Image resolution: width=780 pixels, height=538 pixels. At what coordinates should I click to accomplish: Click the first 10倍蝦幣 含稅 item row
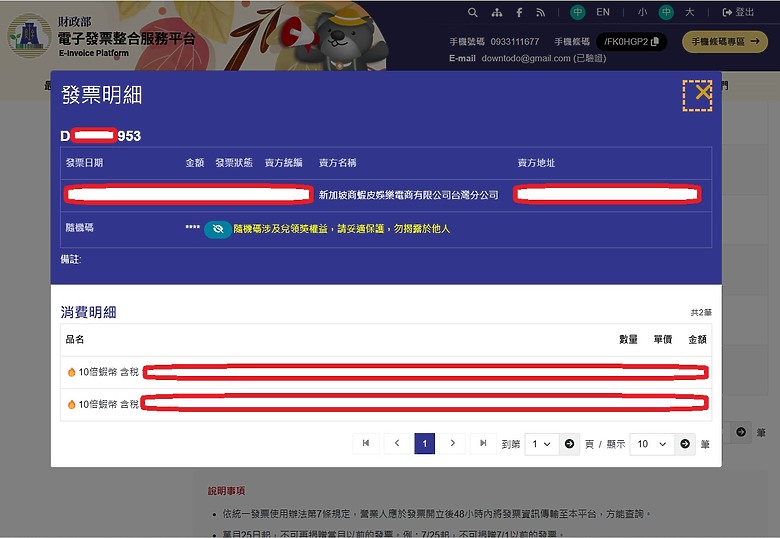[x=386, y=372]
